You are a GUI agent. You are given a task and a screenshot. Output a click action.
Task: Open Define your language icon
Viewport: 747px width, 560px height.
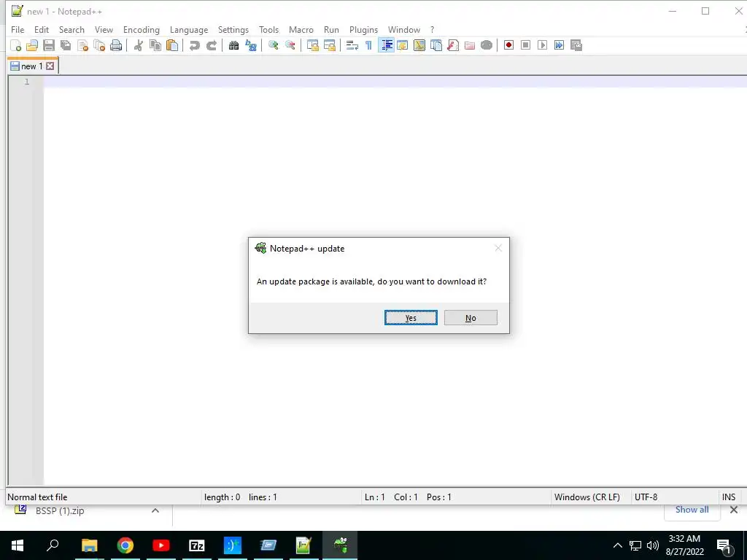click(403, 45)
